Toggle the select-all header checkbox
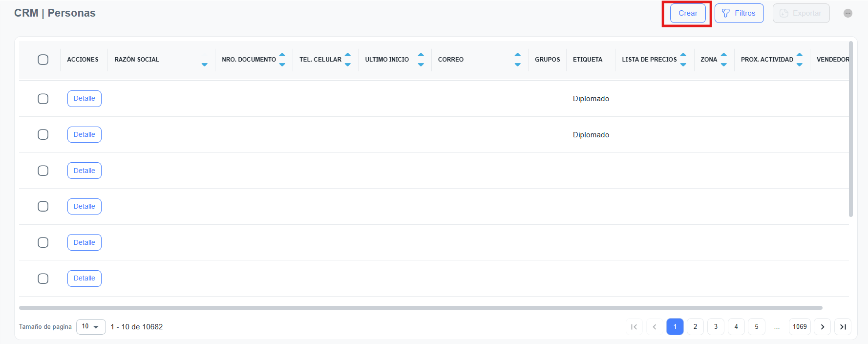The height and width of the screenshot is (344, 868). click(x=43, y=60)
